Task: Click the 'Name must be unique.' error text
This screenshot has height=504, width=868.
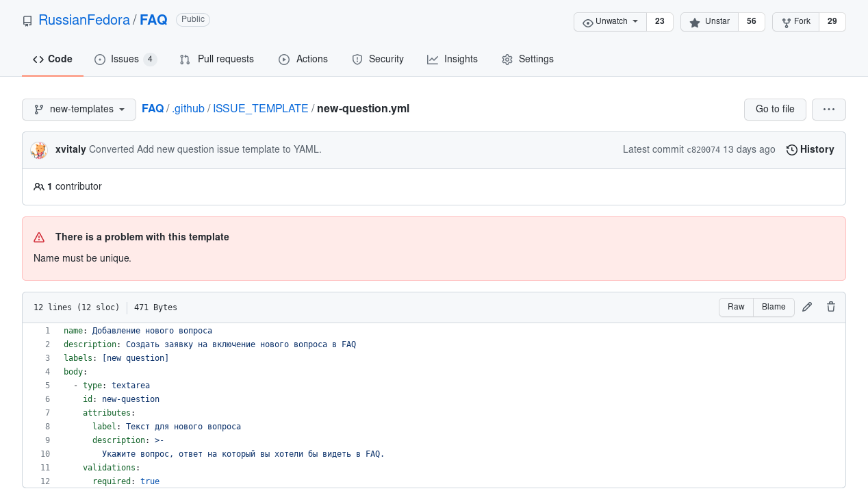Action: (82, 258)
